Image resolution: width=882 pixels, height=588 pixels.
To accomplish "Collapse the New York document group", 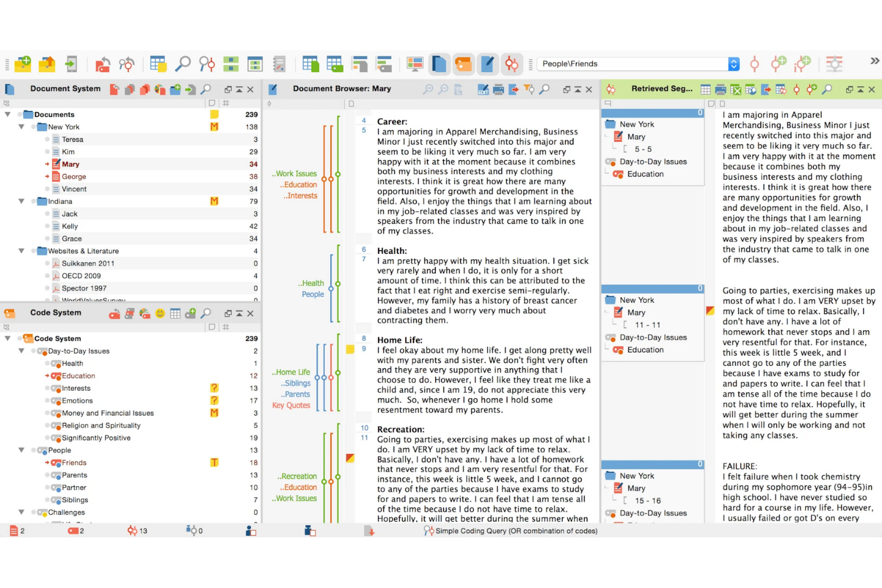I will (21, 127).
